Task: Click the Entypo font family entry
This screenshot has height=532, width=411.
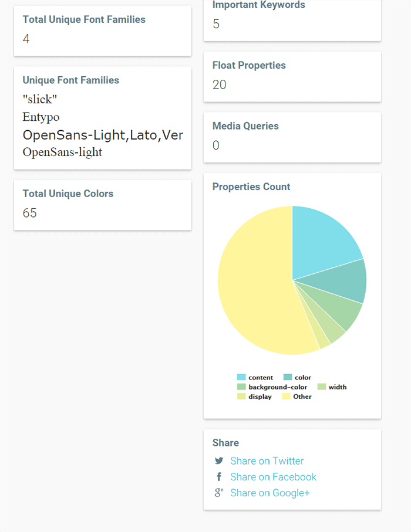Action: pyautogui.click(x=41, y=117)
